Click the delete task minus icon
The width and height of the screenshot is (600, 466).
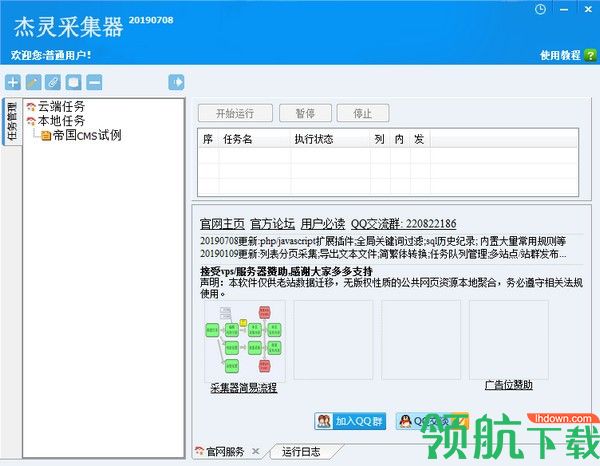(94, 82)
